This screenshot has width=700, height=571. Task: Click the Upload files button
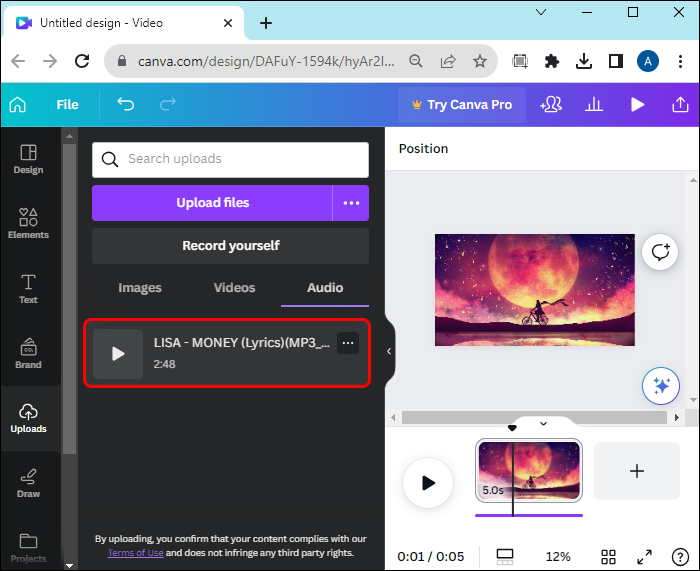pyautogui.click(x=212, y=203)
